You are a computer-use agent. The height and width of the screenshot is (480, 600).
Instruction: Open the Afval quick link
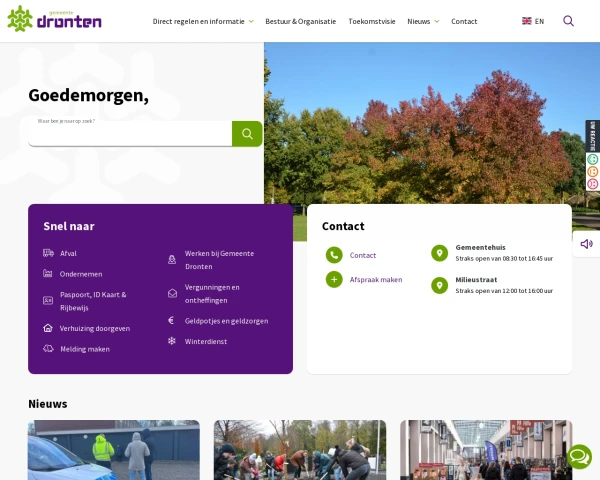(68, 253)
